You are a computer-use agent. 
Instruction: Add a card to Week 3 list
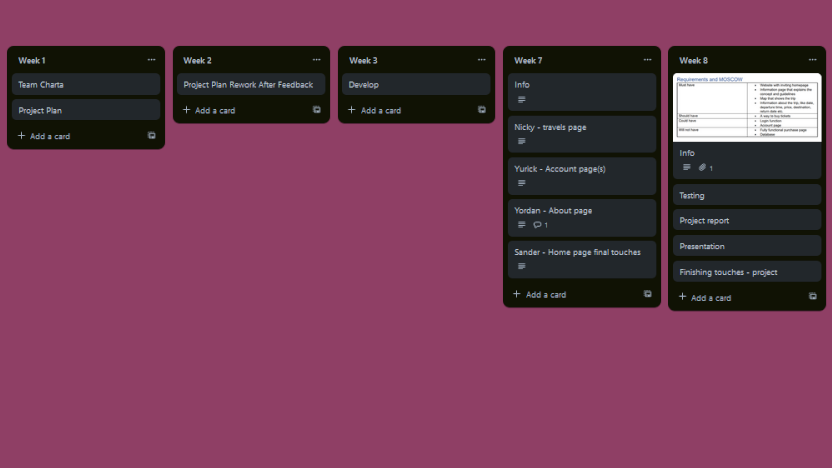coord(375,110)
